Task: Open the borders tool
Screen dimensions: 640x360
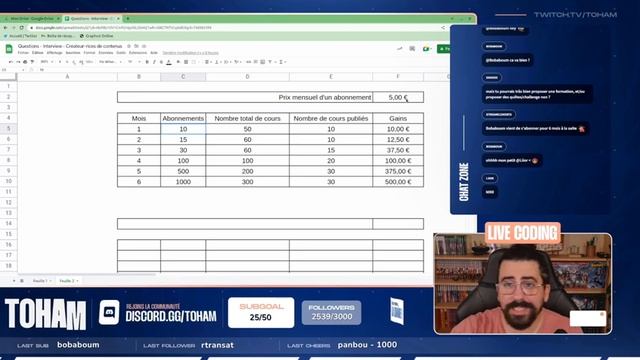Action: [x=186, y=62]
